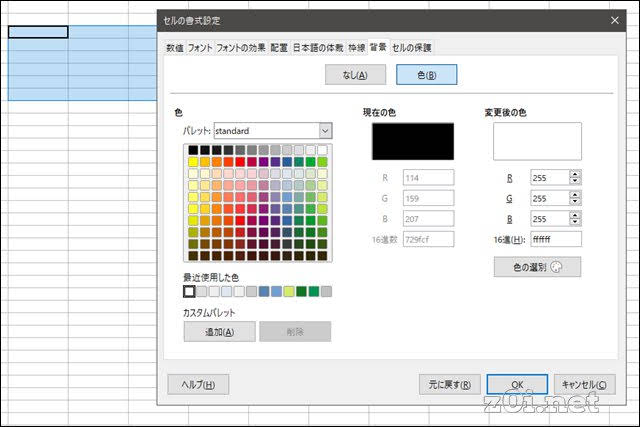Activate the 色(B) fill button
The image size is (640, 427).
[x=427, y=75]
